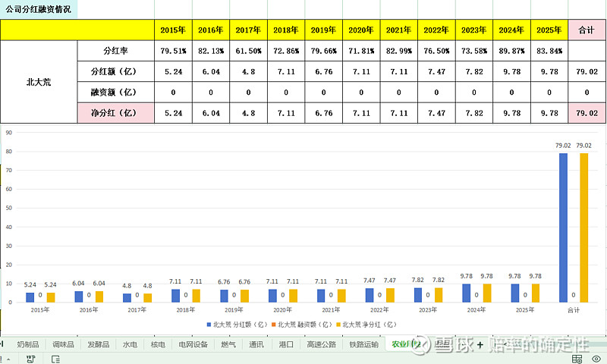Click the active 农业 sheet tab
Viewport: 607px width, 364px height.
tap(405, 344)
